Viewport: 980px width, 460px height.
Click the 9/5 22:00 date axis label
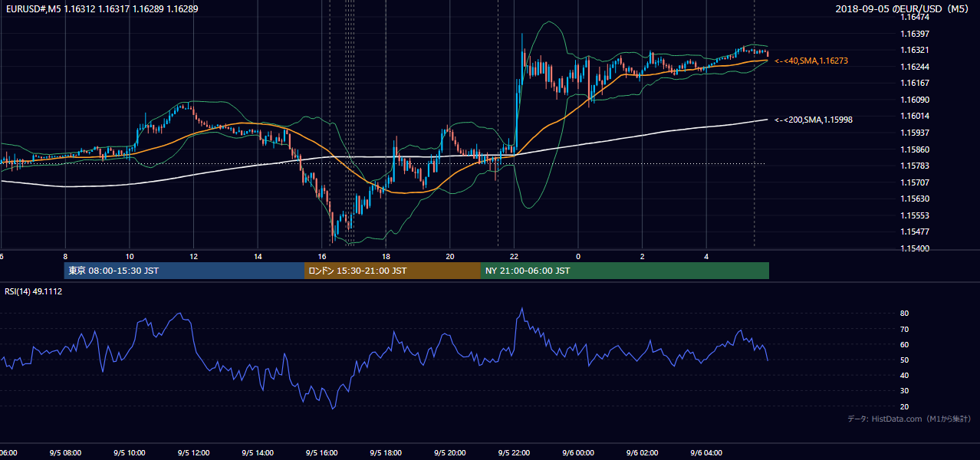(514, 453)
